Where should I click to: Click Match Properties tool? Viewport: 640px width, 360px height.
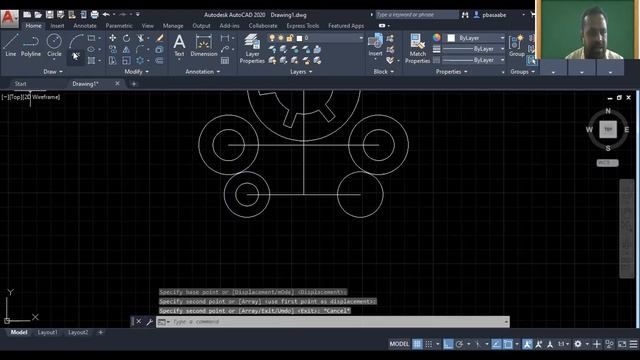click(418, 49)
